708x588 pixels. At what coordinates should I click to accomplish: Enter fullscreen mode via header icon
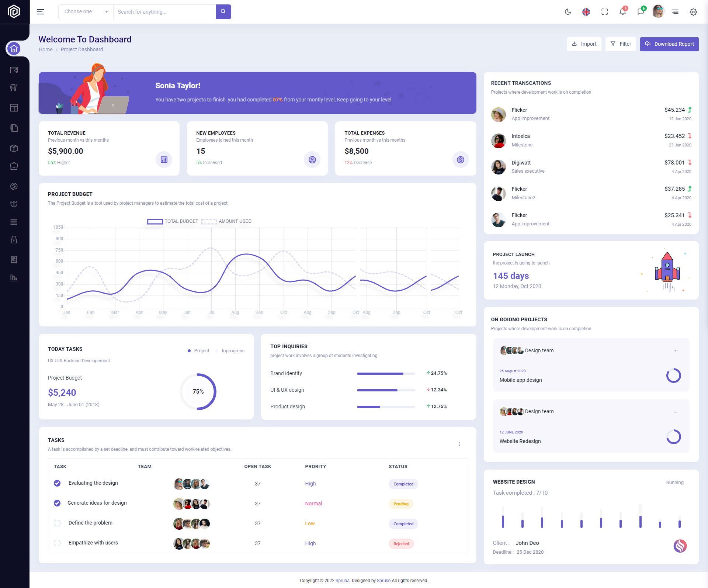(x=604, y=12)
